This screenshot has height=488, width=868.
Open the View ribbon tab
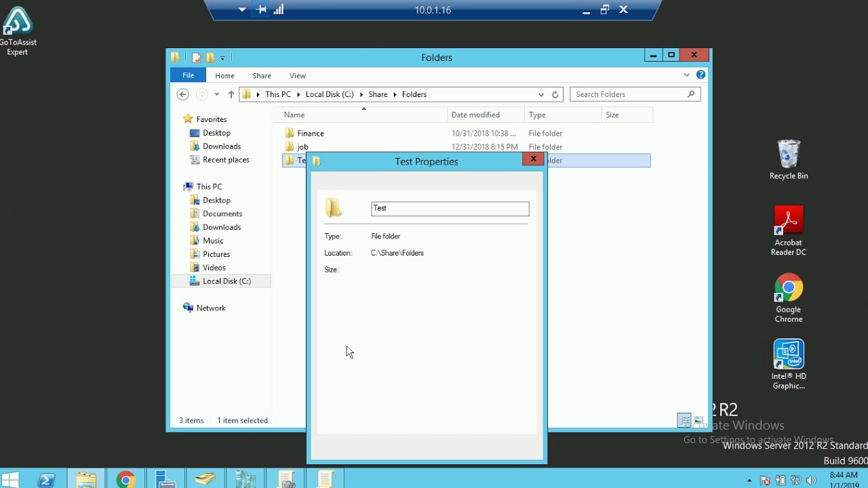[298, 76]
